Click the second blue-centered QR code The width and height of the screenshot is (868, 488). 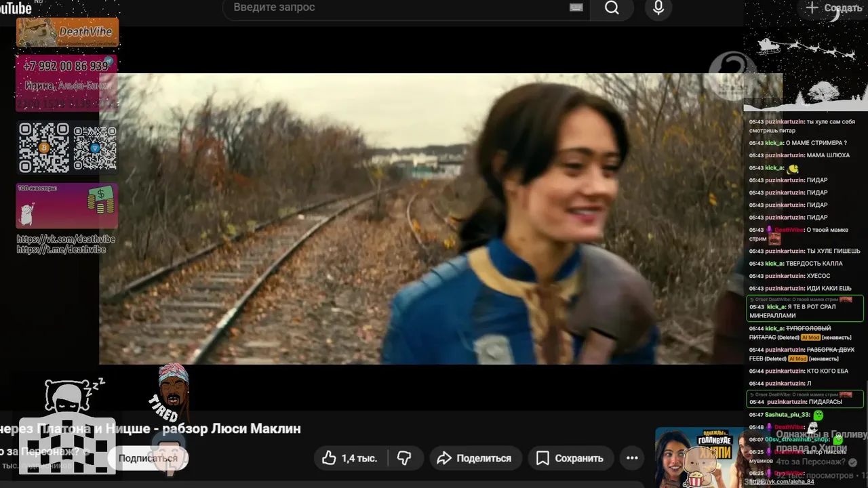pos(95,148)
